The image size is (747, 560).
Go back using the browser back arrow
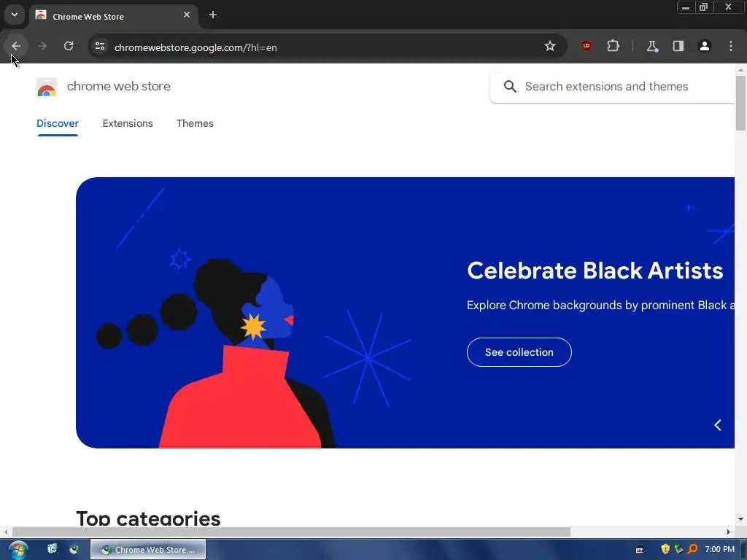16,46
